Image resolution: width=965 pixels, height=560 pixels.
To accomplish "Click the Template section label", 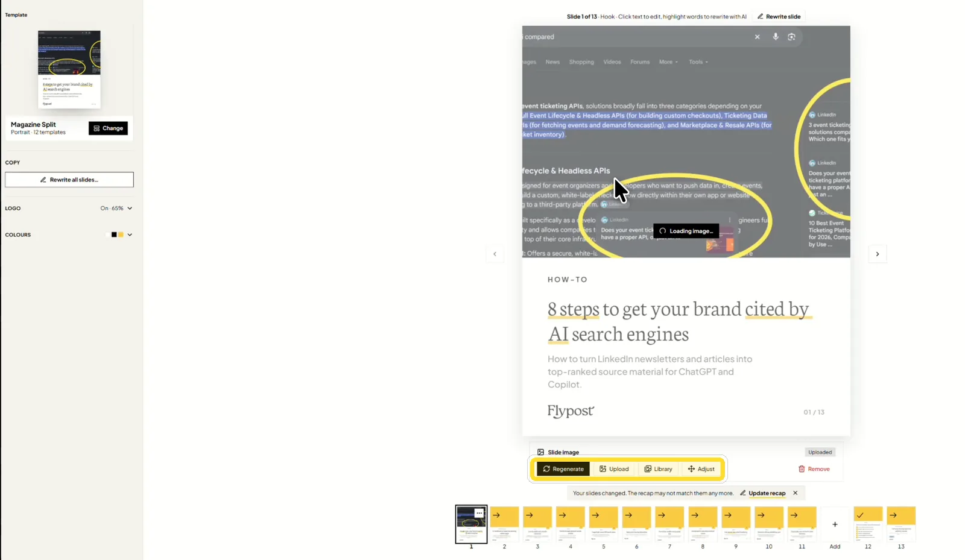I will click(16, 15).
